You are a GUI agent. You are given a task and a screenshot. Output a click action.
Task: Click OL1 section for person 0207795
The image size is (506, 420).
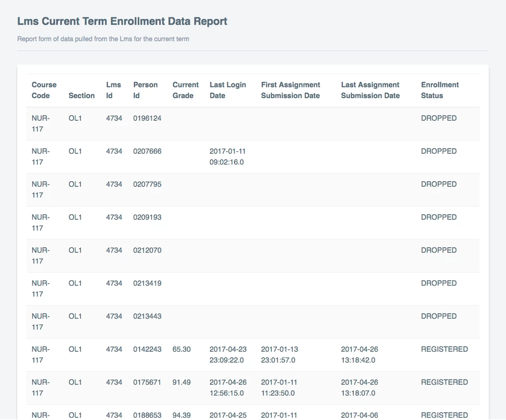(x=75, y=184)
